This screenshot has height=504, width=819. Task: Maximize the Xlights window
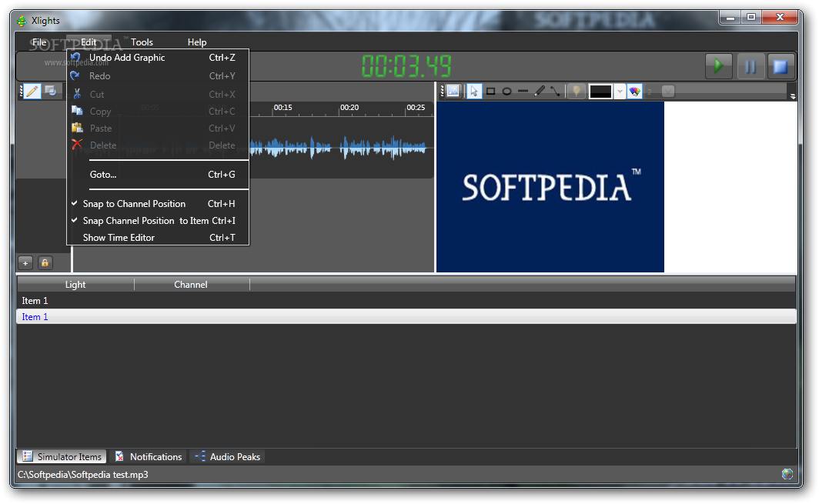tap(751, 18)
